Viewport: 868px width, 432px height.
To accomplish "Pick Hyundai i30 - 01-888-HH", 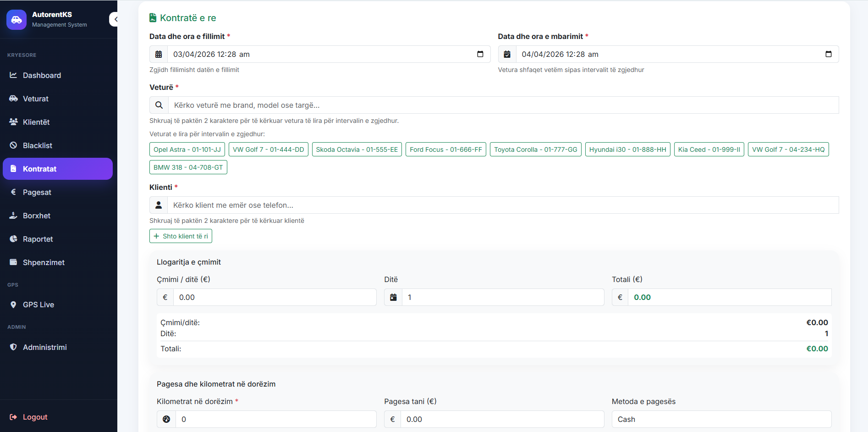I will (628, 150).
